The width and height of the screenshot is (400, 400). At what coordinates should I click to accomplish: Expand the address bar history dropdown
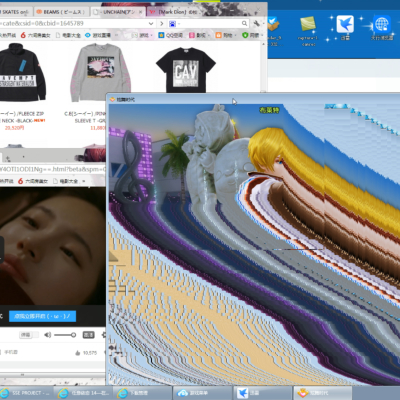coord(151,24)
